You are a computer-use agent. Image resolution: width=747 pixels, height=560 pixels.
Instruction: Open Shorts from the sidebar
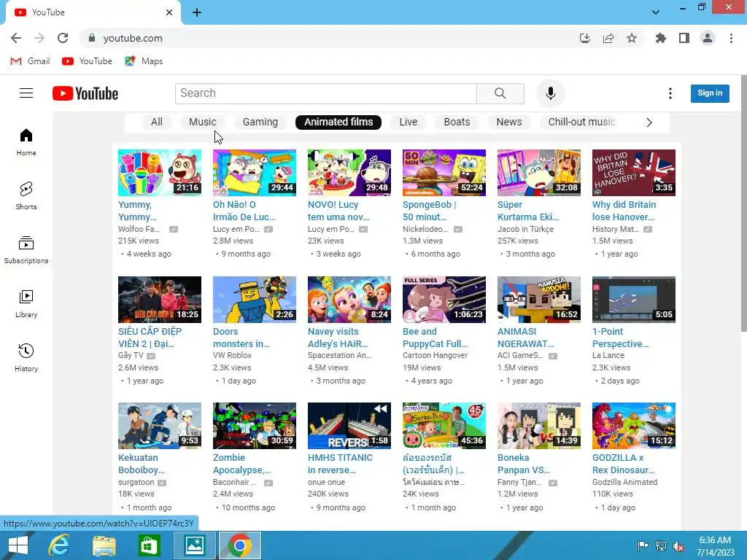[x=26, y=195]
